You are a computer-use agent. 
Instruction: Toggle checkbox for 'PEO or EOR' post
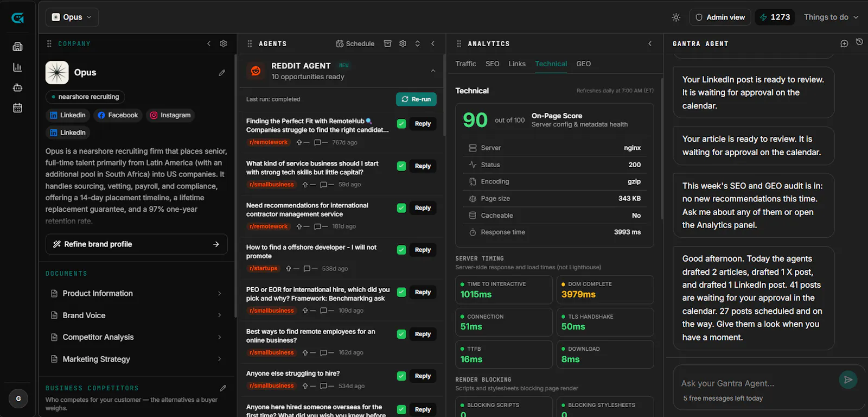pos(401,292)
